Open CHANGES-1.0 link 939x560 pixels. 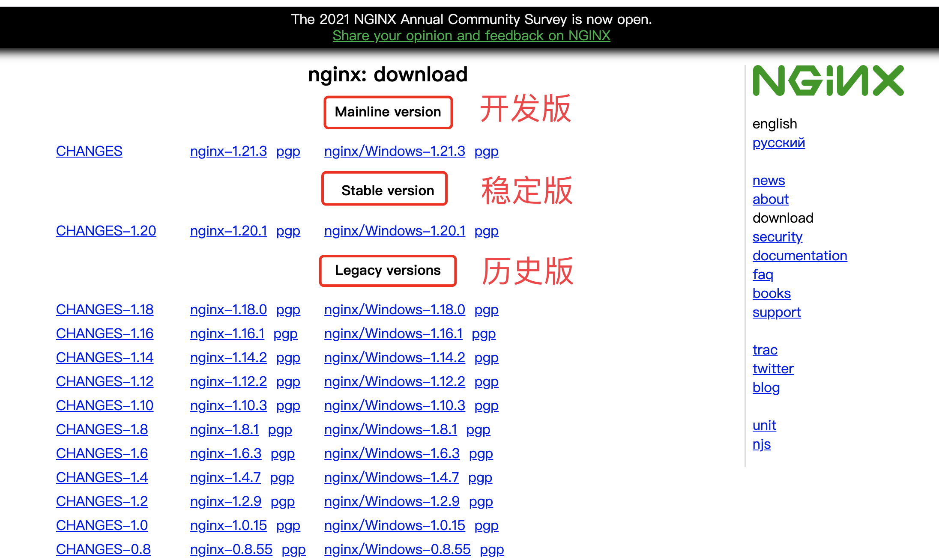pos(102,525)
